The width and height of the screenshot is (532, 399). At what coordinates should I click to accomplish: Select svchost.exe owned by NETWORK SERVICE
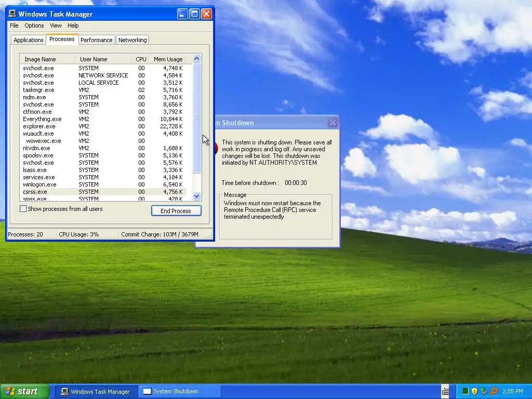coord(103,75)
